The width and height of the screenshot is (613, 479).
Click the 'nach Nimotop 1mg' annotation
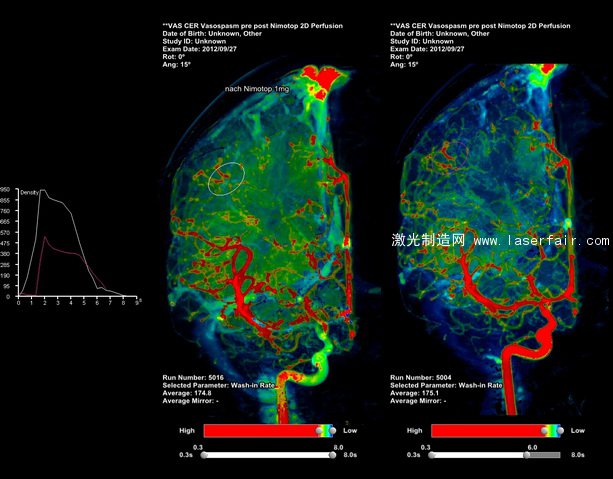[257, 90]
